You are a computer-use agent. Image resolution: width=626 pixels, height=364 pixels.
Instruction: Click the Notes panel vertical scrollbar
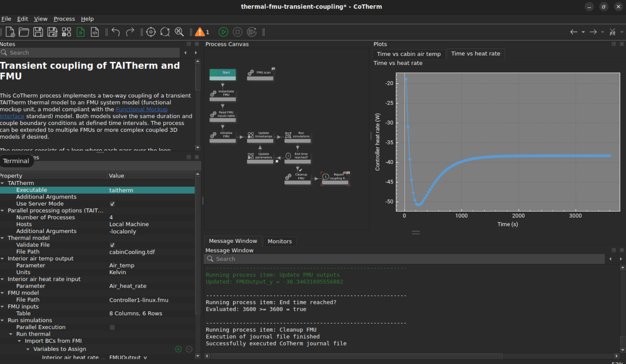(x=198, y=78)
